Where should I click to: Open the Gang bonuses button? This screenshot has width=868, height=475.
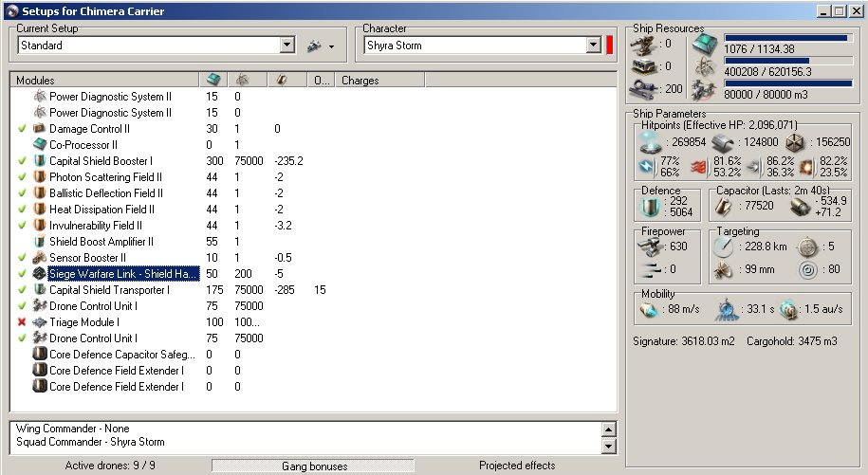point(313,466)
